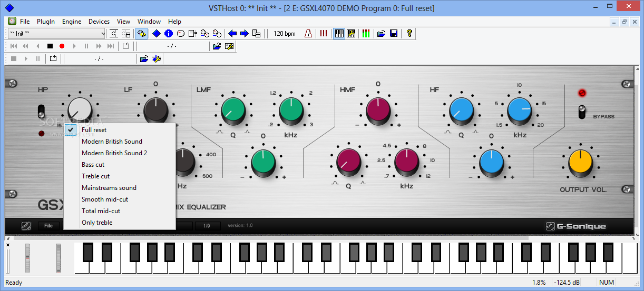
Task: Choose the 'Modern British Sound 2' preset
Action: pos(120,153)
